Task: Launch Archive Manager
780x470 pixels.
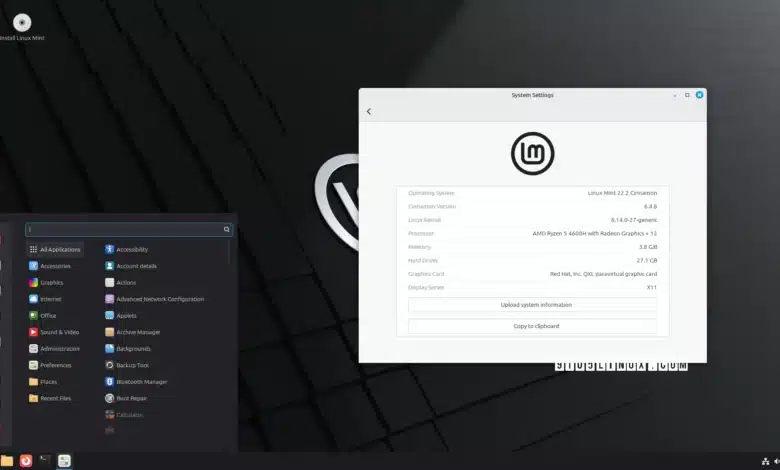Action: tap(133, 332)
